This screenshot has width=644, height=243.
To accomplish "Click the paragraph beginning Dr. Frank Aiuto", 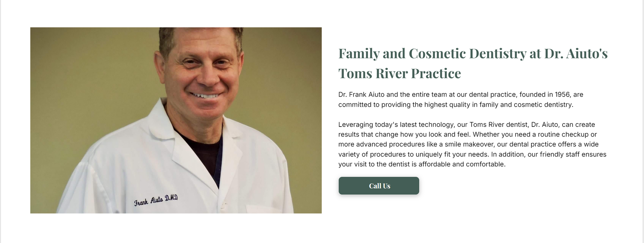I will pyautogui.click(x=461, y=99).
